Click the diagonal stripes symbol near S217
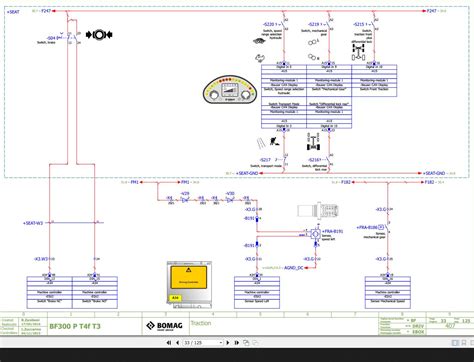Image resolution: width=474 pixels, height=362 pixels. tap(260, 143)
